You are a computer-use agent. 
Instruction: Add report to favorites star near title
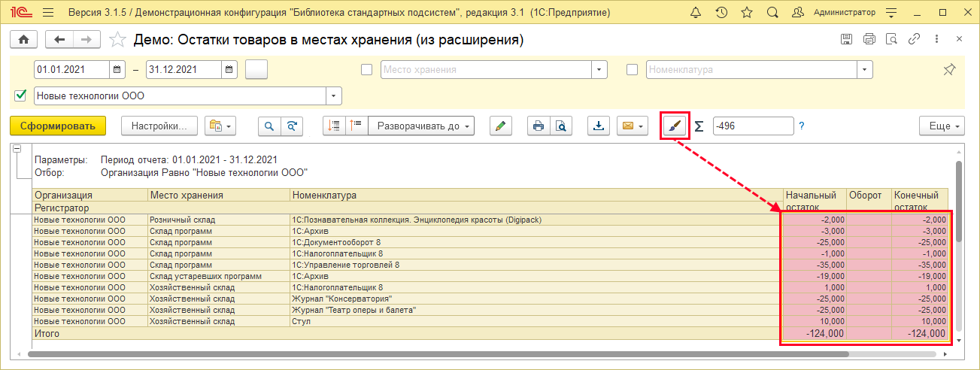118,40
